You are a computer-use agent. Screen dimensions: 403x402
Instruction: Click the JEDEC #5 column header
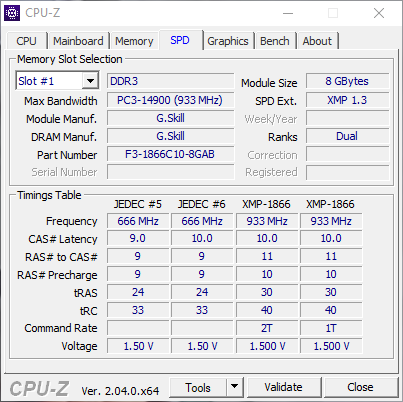point(138,204)
